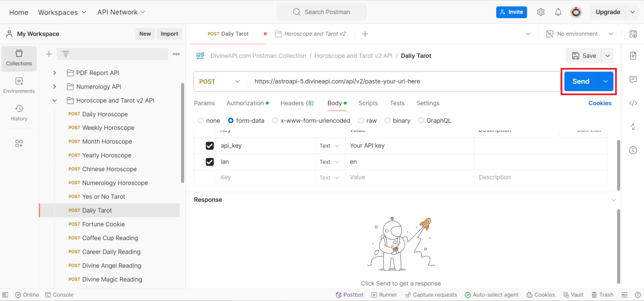Click the blue Send button
The height and width of the screenshot is (301, 644).
pyautogui.click(x=581, y=82)
